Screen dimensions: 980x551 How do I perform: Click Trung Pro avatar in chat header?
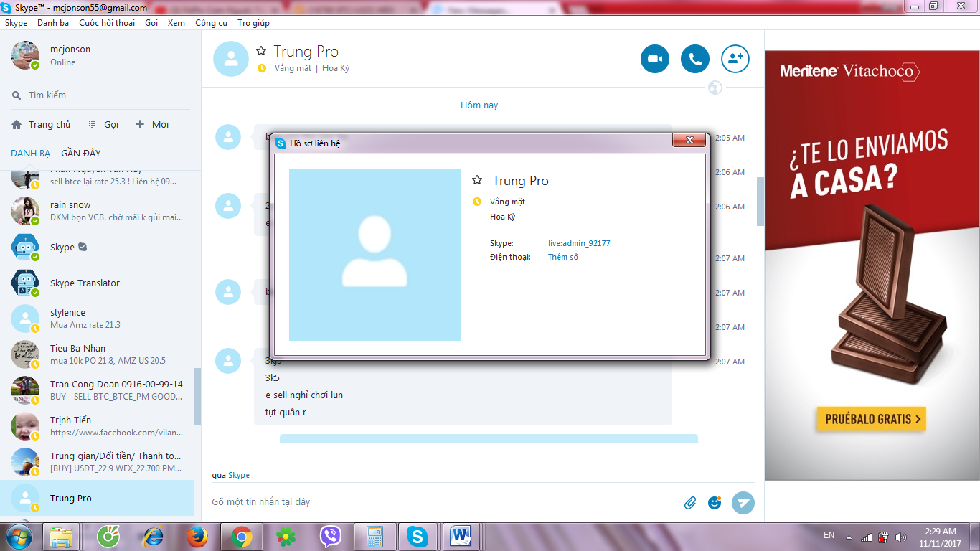(231, 59)
